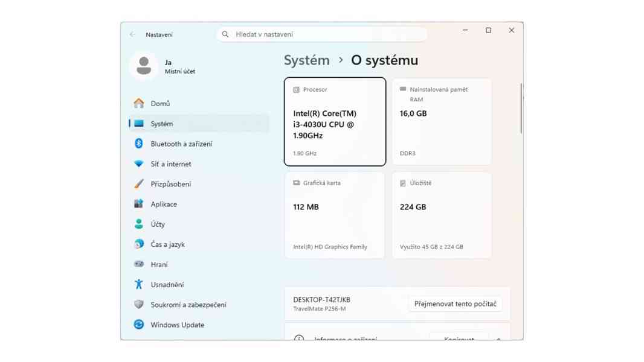This screenshot has height=362, width=644.
Task: Click the Účty person icon
Action: pyautogui.click(x=139, y=224)
